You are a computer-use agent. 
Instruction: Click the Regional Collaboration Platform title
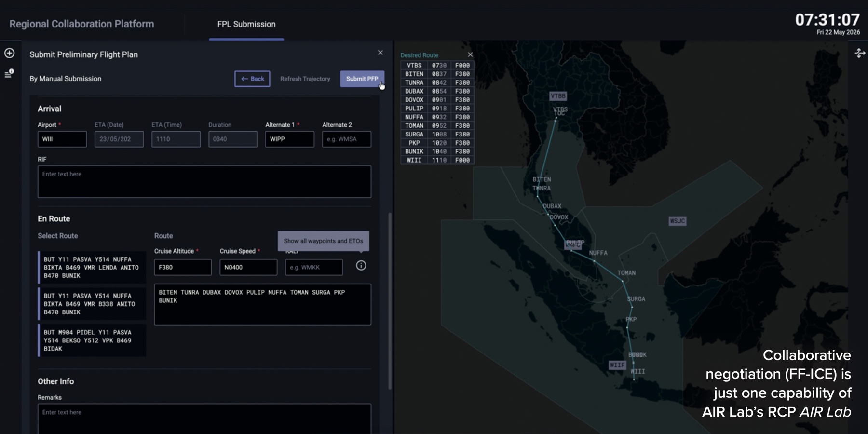82,24
